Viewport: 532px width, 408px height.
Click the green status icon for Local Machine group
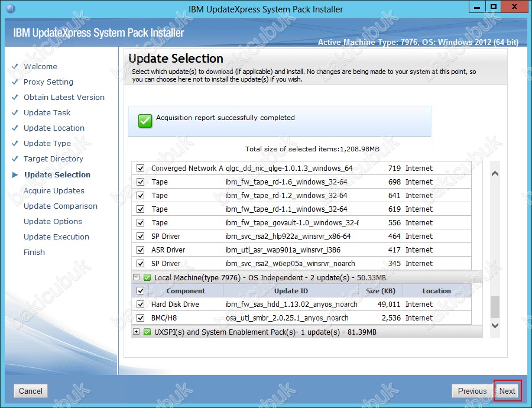147,277
